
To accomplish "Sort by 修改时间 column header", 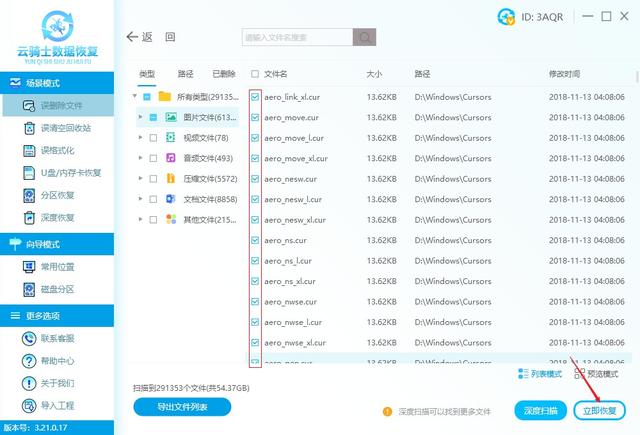I will coord(564,74).
